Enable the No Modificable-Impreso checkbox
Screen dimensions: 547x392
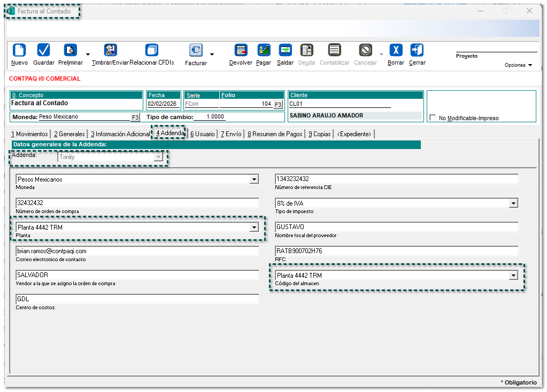(433, 118)
